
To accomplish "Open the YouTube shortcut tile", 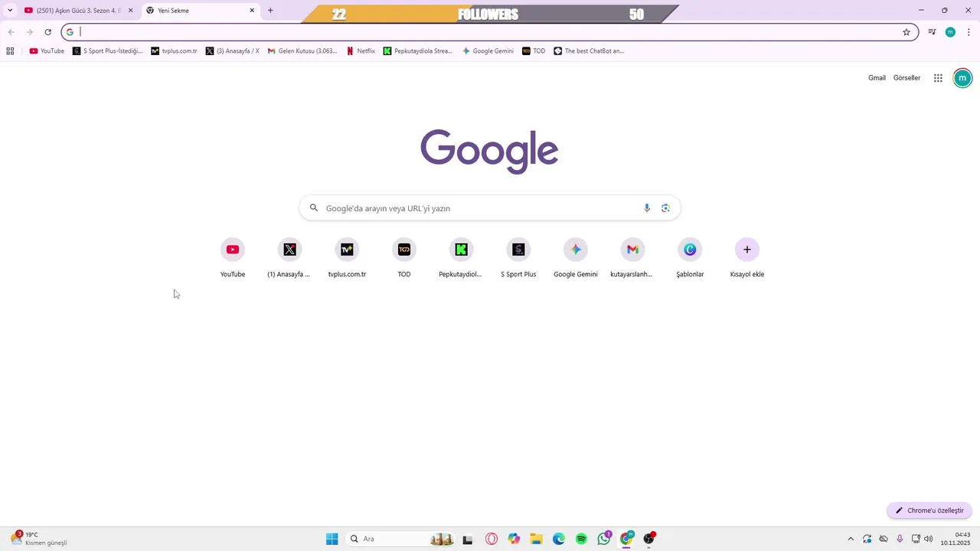I will [233, 258].
